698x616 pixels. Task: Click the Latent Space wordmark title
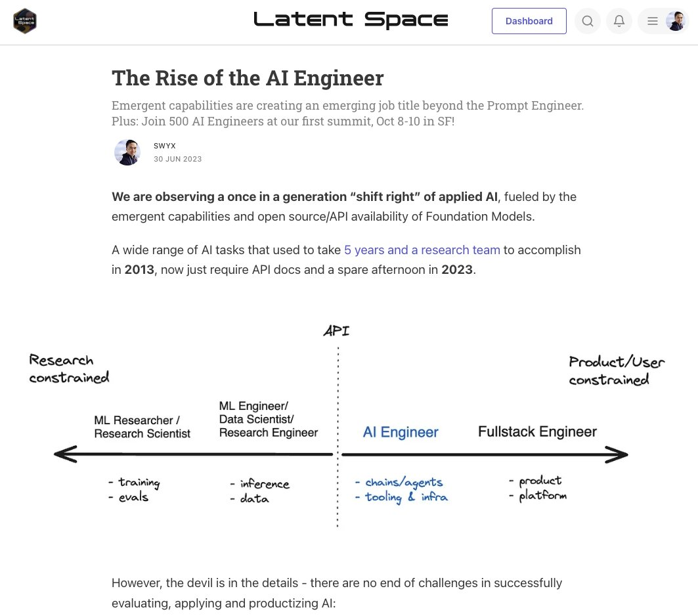(351, 20)
